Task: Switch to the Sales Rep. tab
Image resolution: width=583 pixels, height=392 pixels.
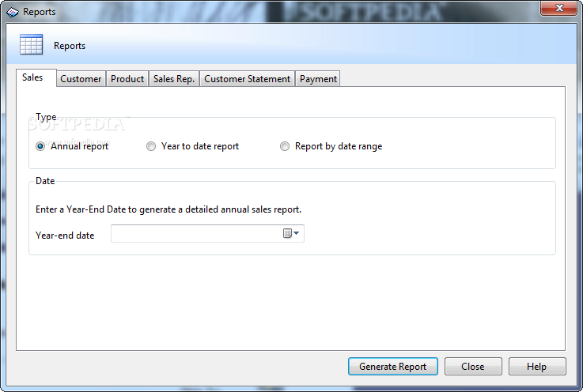Action: (x=174, y=79)
